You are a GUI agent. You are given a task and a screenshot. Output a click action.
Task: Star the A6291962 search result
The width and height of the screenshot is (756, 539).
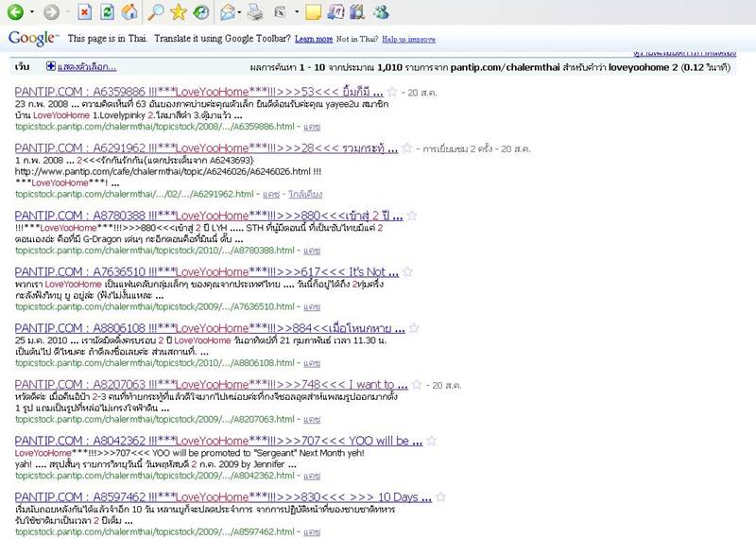pos(407,148)
